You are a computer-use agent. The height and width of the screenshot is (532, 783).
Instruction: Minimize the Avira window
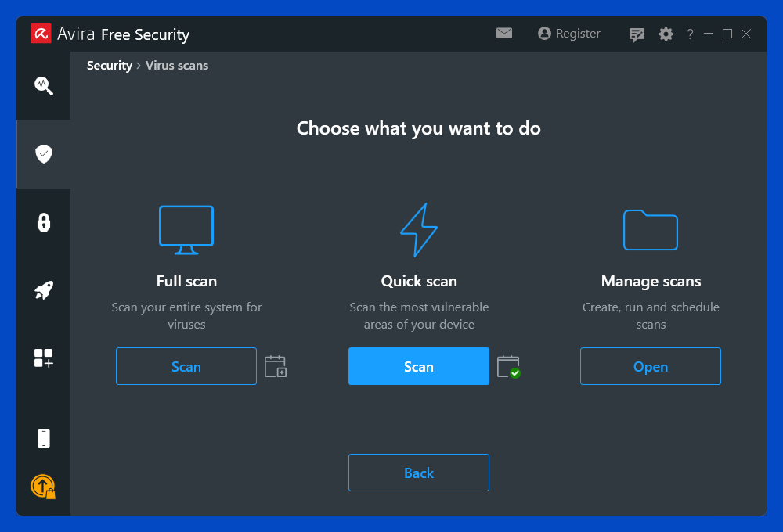point(709,34)
